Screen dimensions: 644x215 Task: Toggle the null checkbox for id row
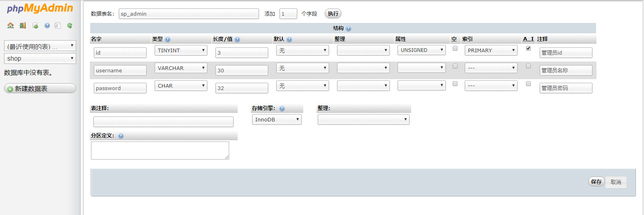(455, 48)
